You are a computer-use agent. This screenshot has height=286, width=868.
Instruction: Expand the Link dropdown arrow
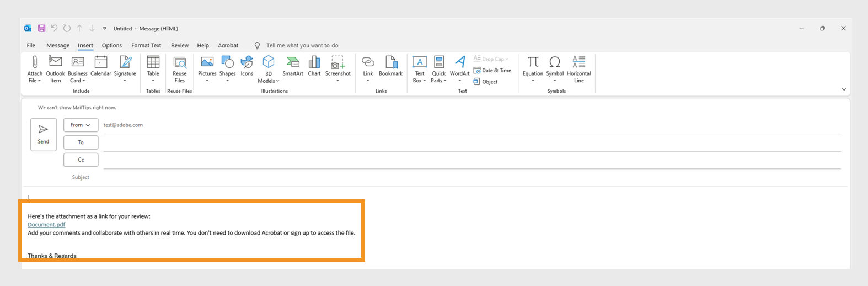[368, 81]
